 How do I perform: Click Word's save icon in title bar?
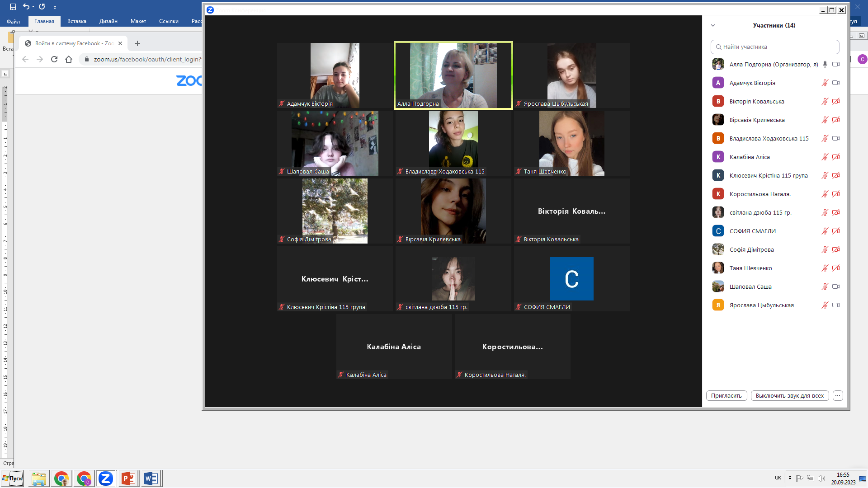tap(13, 7)
